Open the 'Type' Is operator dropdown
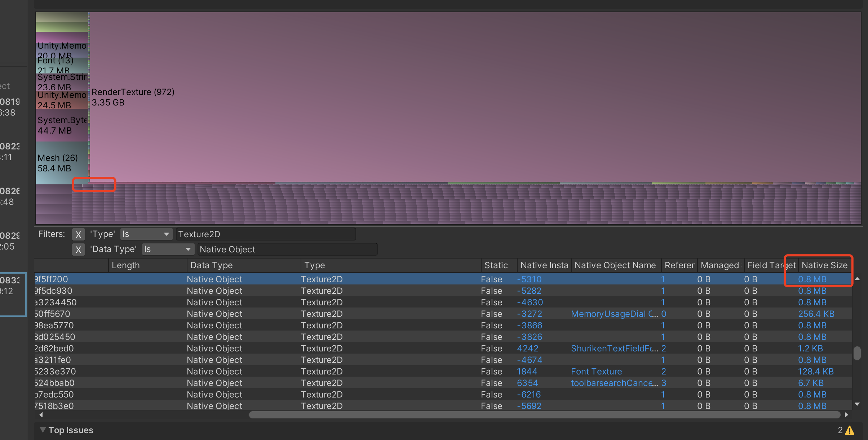The width and height of the screenshot is (868, 440). (x=146, y=234)
